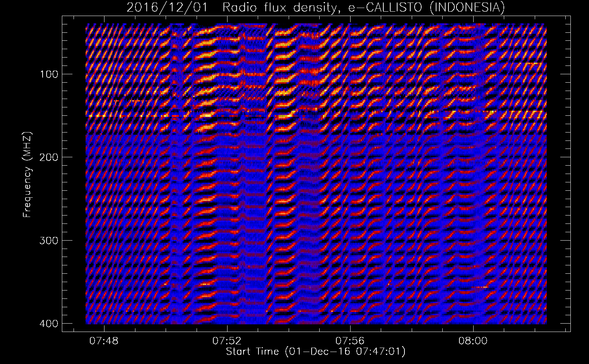Select the 200 frequency tick label

[x=48, y=157]
